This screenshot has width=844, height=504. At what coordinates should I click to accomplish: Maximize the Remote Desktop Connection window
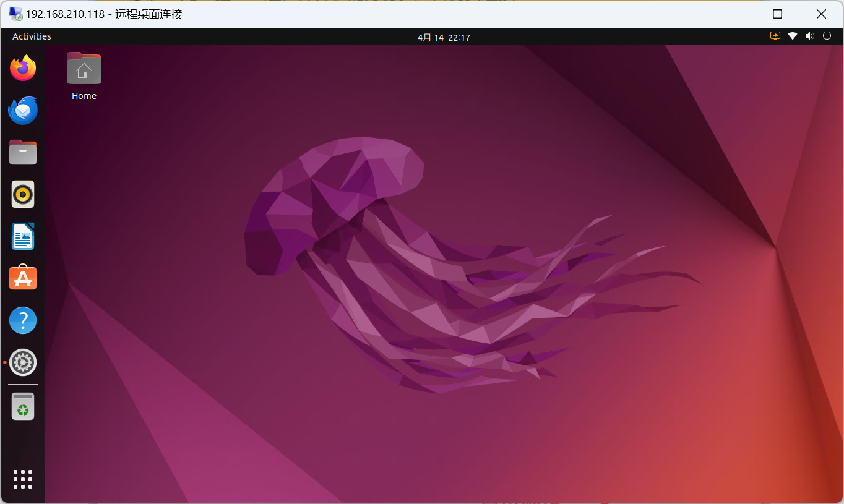(x=778, y=14)
